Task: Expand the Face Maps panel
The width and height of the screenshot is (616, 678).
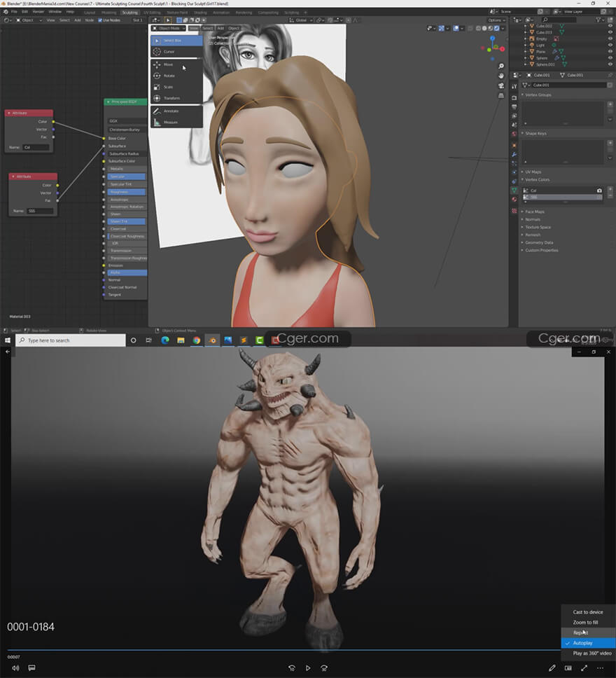Action: (x=534, y=212)
